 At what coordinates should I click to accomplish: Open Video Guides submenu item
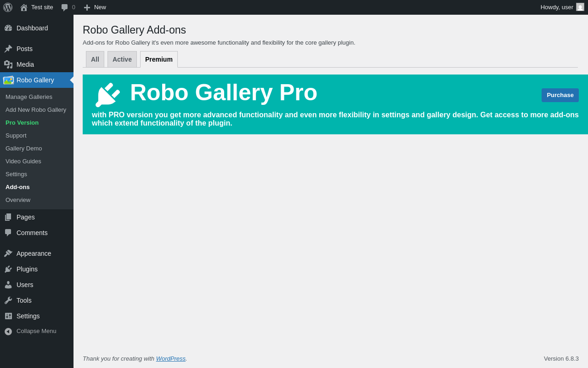[x=23, y=161]
